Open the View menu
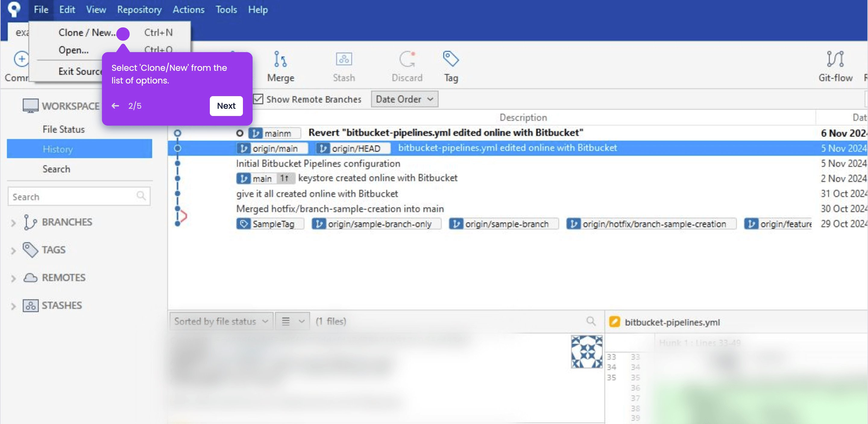Viewport: 868px width, 424px height. click(96, 9)
